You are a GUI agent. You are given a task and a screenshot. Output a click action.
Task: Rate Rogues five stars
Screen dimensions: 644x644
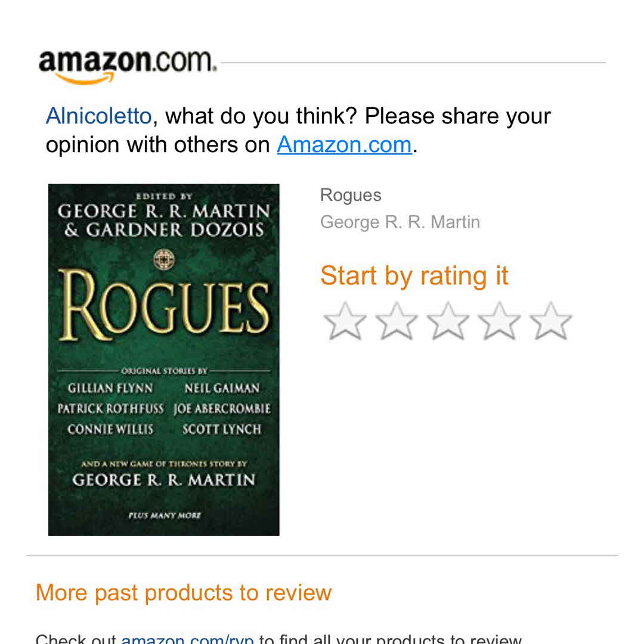click(x=550, y=321)
